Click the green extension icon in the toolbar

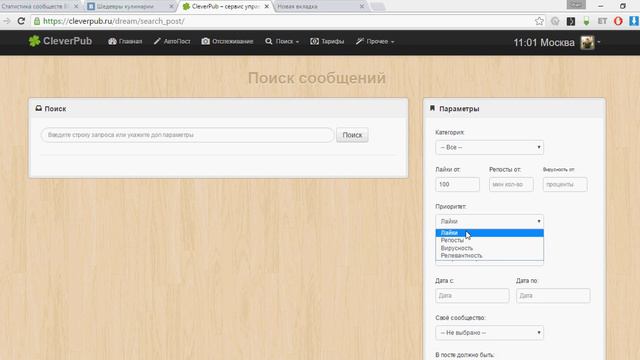[x=587, y=21]
